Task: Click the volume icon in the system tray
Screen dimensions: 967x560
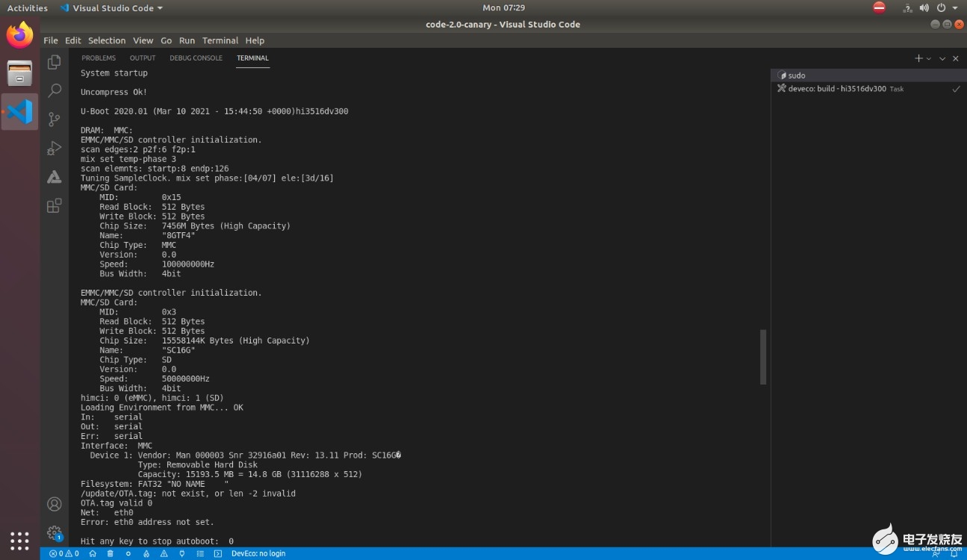Action: (x=924, y=7)
